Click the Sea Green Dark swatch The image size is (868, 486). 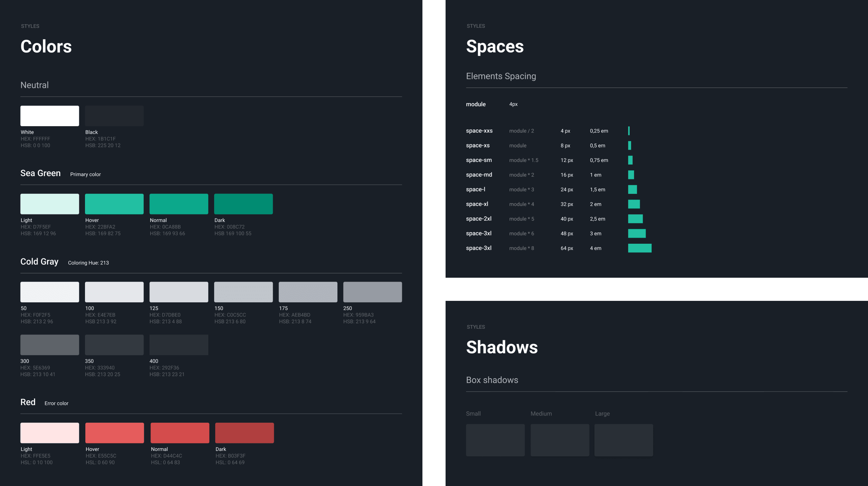pyautogui.click(x=243, y=204)
